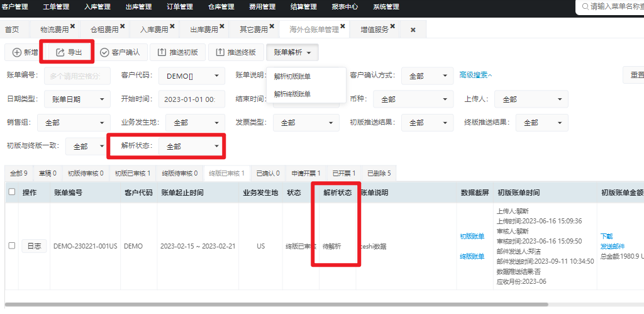644x314 pixels.
Task: Tick the select-all checkbox in table header
Action: [12, 191]
